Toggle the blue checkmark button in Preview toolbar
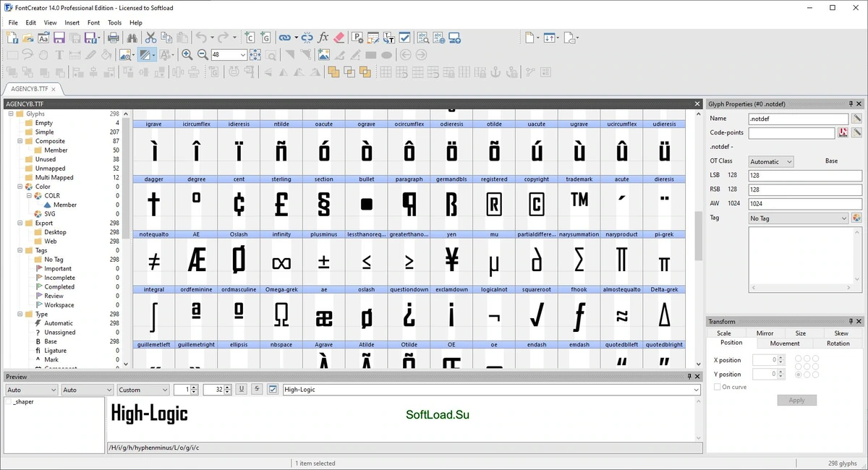This screenshot has height=470, width=868. [273, 390]
